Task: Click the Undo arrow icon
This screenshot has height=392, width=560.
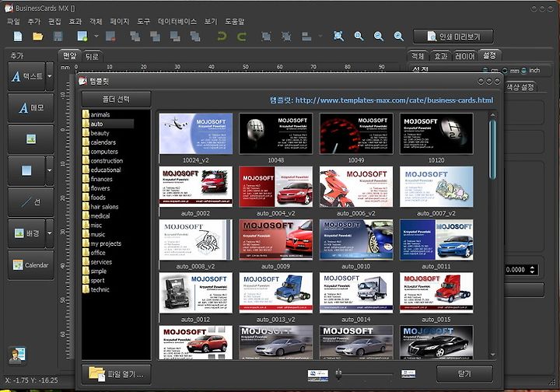Action: (x=222, y=37)
